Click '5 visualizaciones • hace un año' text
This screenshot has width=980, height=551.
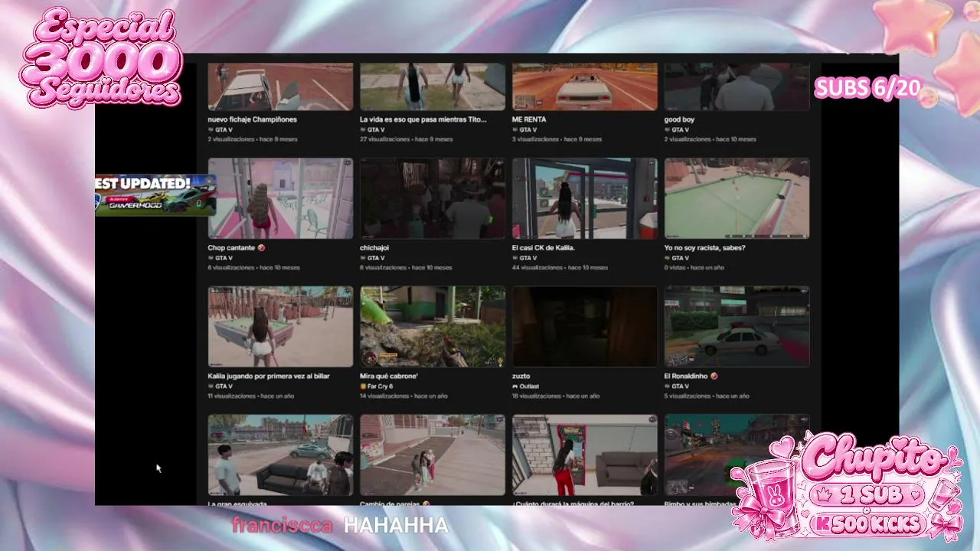707,396
